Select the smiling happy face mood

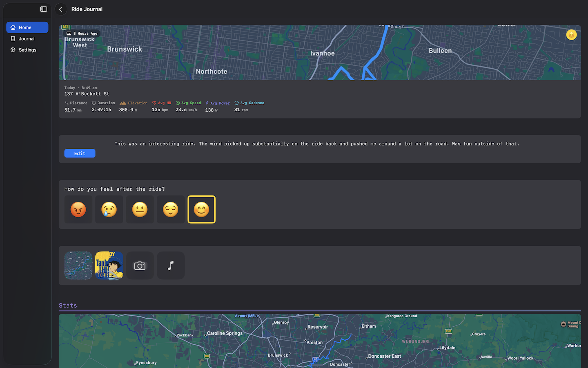click(201, 209)
